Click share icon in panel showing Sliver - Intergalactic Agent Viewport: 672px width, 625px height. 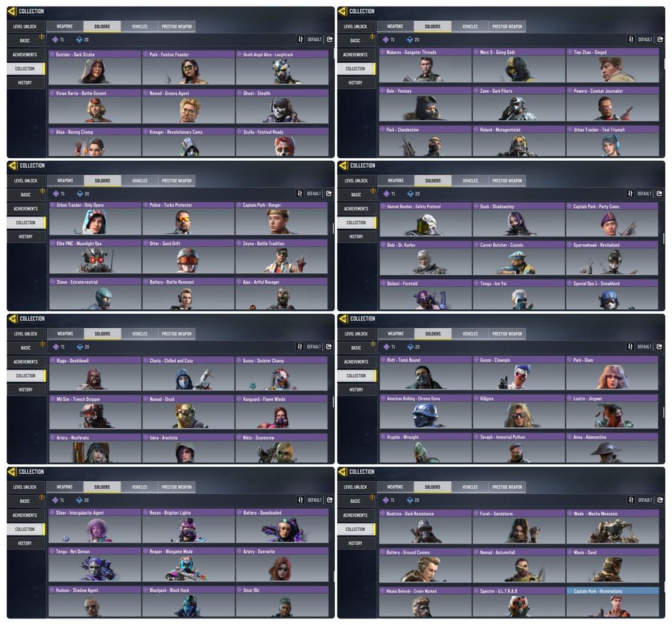[x=329, y=500]
